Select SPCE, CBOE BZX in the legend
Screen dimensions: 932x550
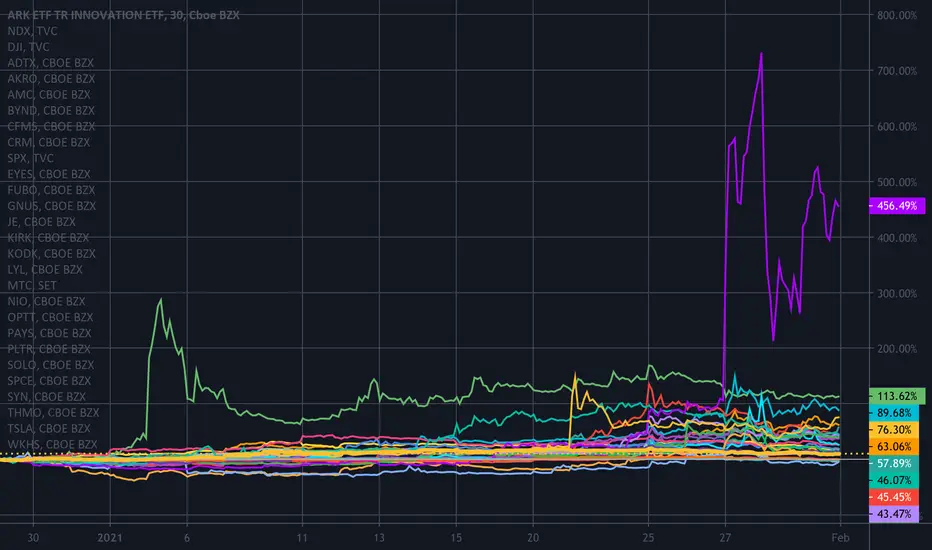click(x=50, y=381)
